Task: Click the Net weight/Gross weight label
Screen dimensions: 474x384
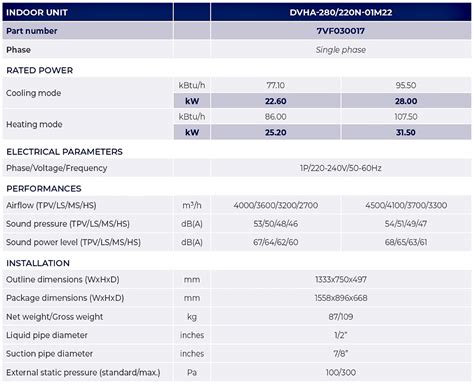Action: (x=54, y=317)
